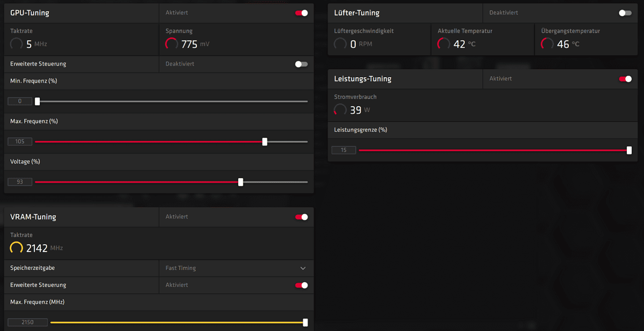Click the 2142 MHz VRAM clock reading
This screenshot has height=331, width=644.
(45, 248)
